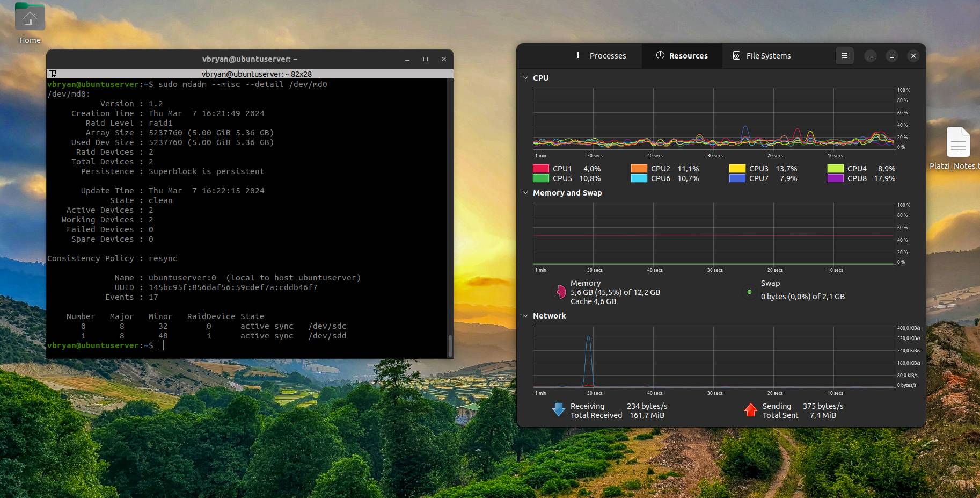Open the File Systems tab
This screenshot has width=980, height=498.
click(x=762, y=56)
